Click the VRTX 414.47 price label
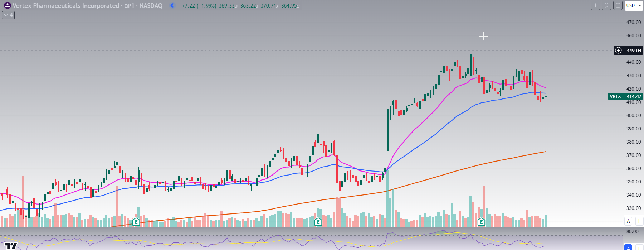The width and height of the screenshot is (644, 250). pyautogui.click(x=625, y=96)
